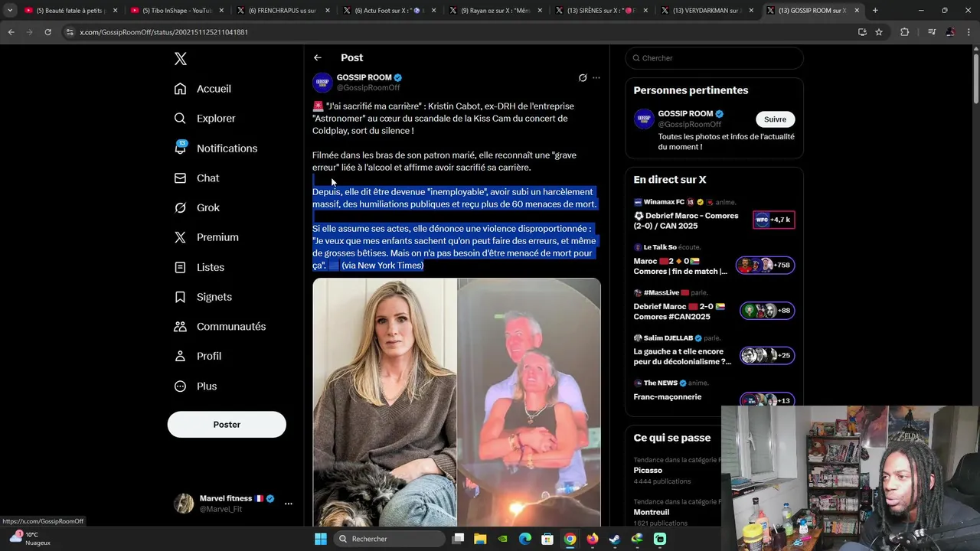This screenshot has height=551, width=980.
Task: Open File Explorer from the taskbar
Action: coord(480,539)
